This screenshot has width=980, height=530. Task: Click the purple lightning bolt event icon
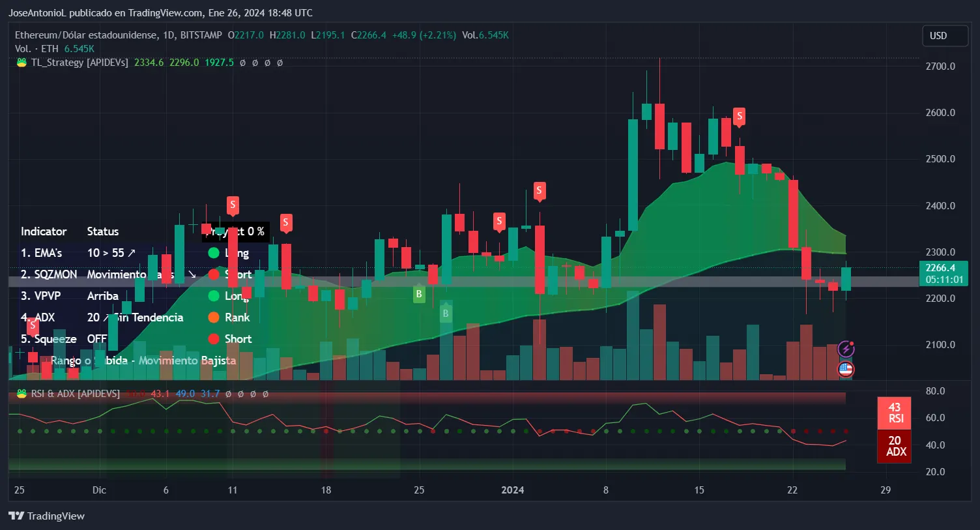click(x=846, y=349)
